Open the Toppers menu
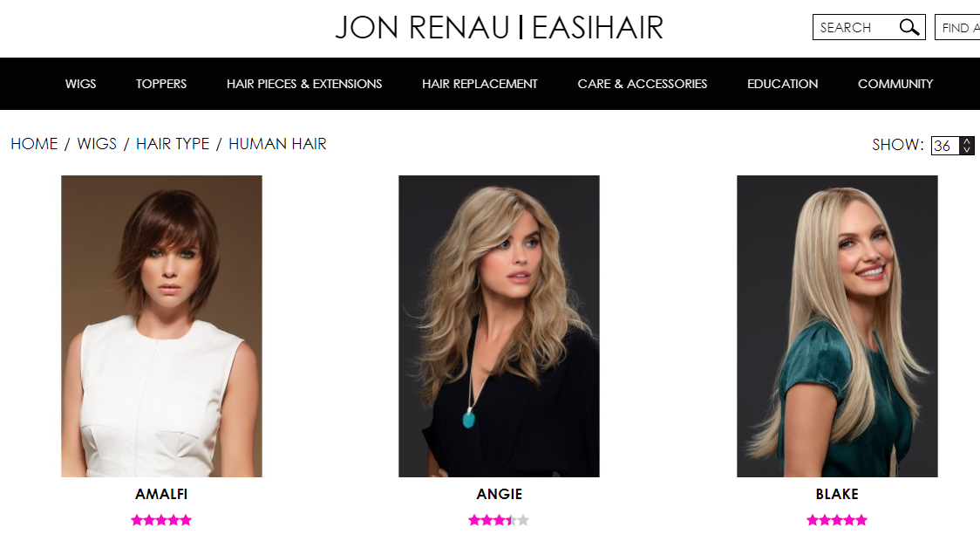 pos(161,84)
